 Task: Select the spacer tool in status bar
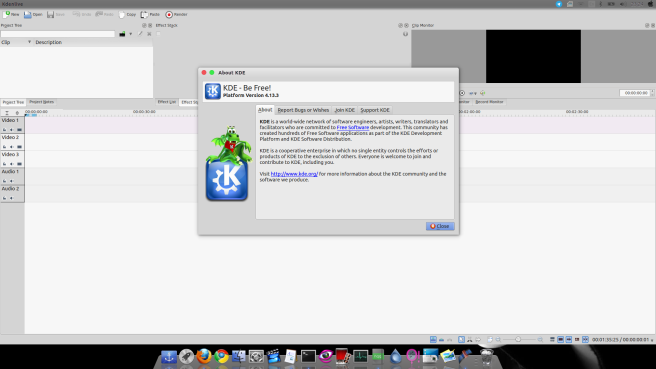tap(478, 340)
